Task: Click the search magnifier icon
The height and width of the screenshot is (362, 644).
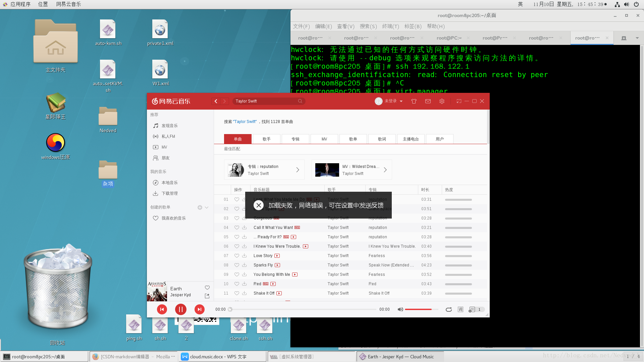Action: pyautogui.click(x=300, y=101)
